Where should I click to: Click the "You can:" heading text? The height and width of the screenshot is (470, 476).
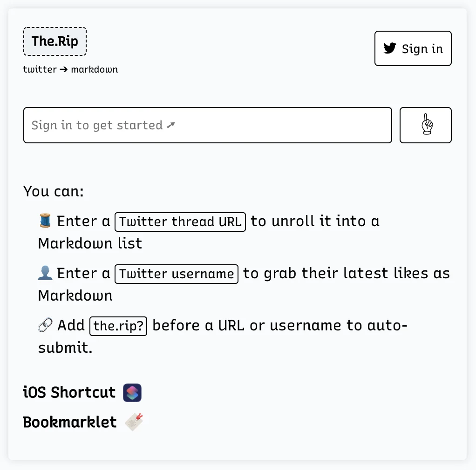(54, 191)
